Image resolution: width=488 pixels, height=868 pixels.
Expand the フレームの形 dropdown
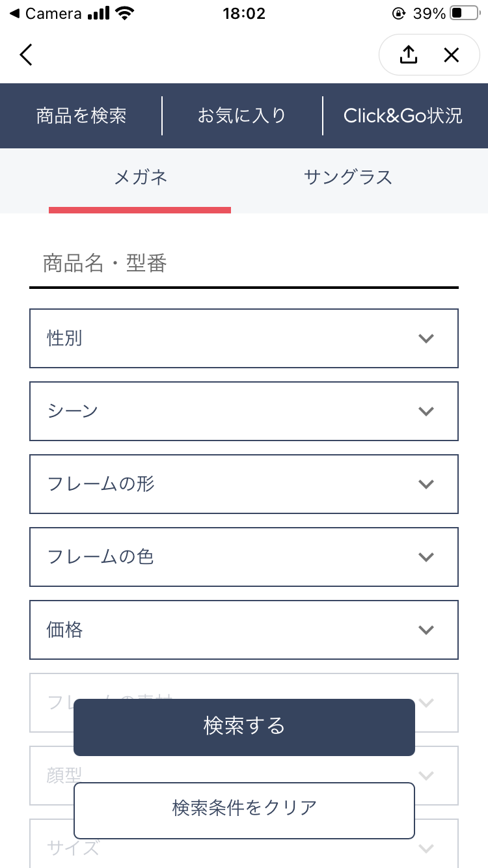pos(244,484)
